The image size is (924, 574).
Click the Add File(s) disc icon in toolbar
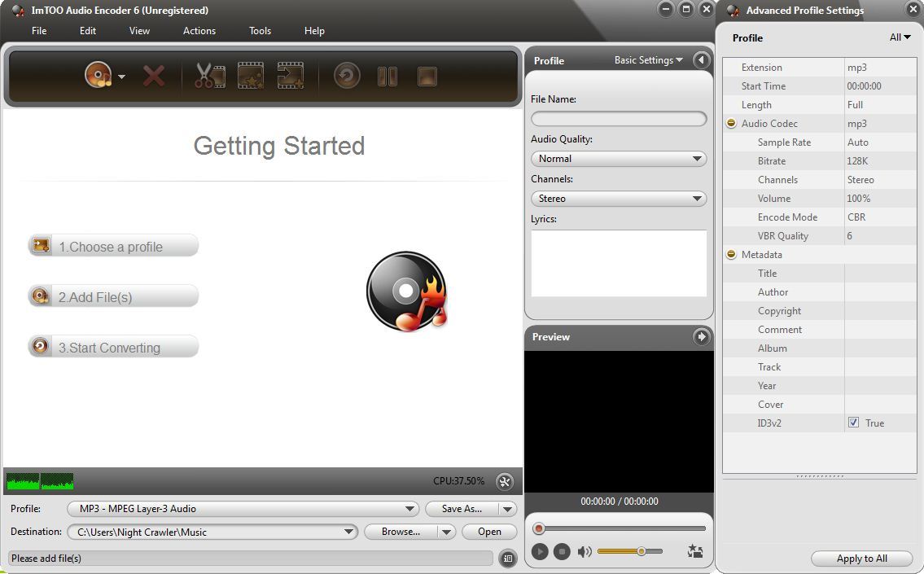99,76
